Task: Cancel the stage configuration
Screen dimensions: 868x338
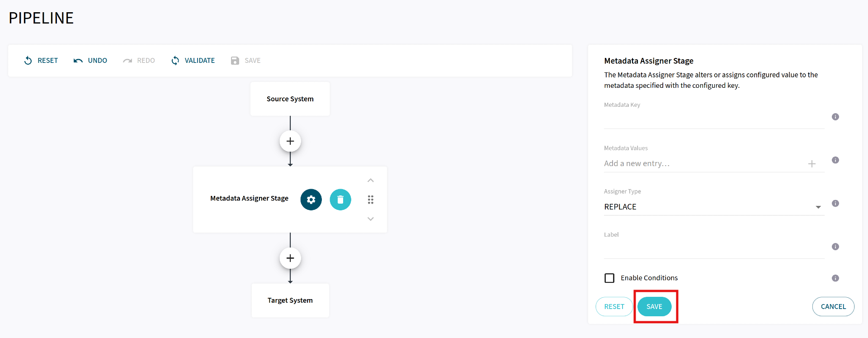Action: tap(833, 306)
